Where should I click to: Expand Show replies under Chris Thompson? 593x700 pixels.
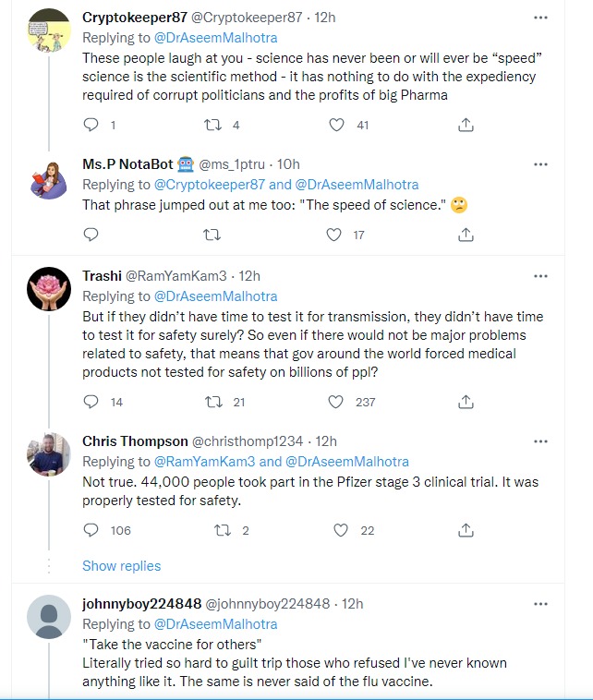121,566
